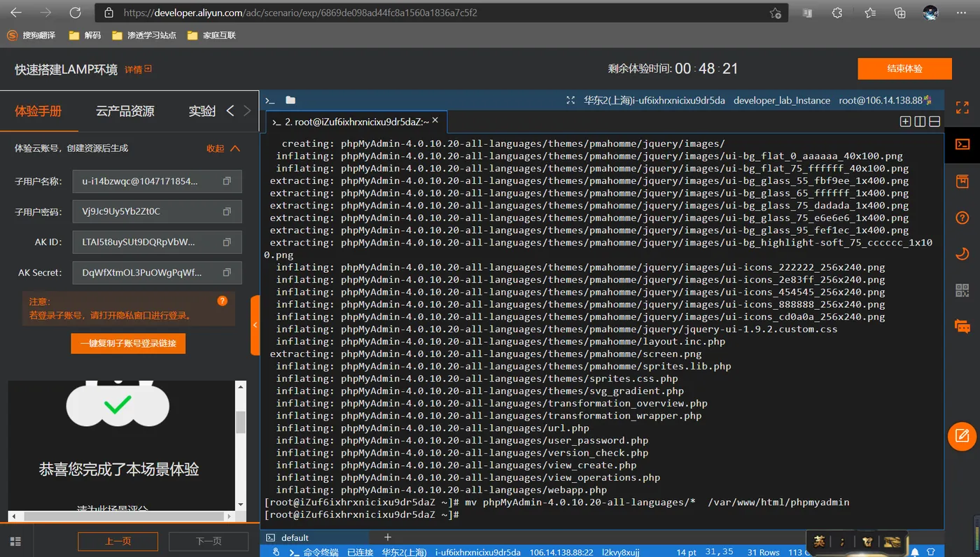The height and width of the screenshot is (557, 980).
Task: Open the favorites list icon
Action: click(x=870, y=13)
